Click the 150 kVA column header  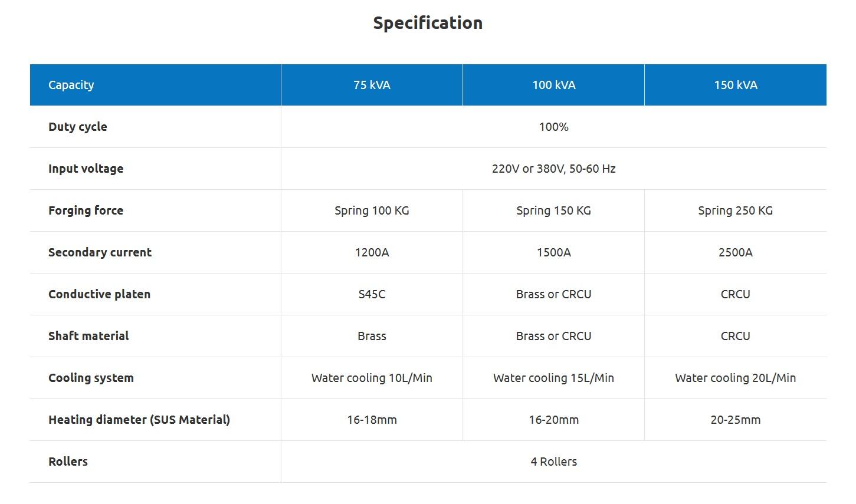(735, 85)
